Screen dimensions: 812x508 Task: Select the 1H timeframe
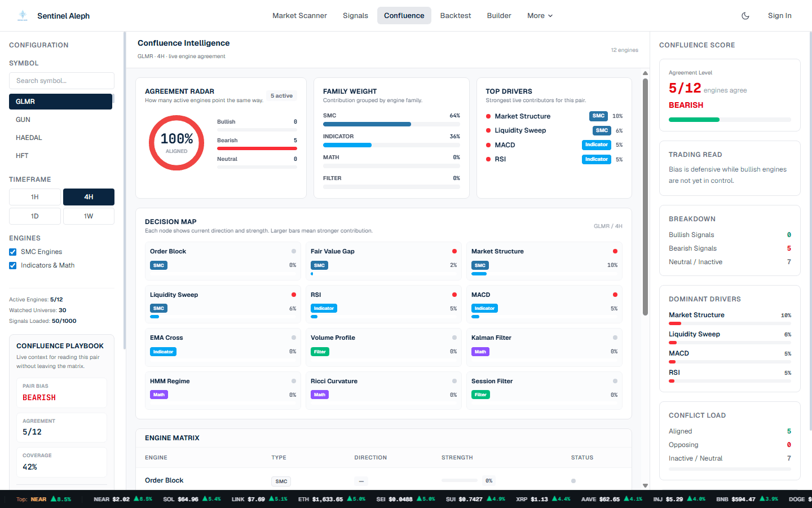coord(35,197)
